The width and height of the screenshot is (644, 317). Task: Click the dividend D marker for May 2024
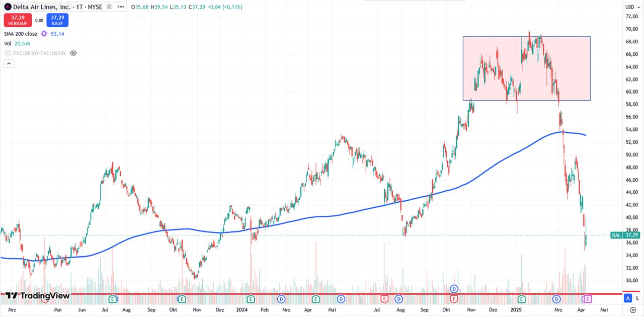pyautogui.click(x=341, y=299)
